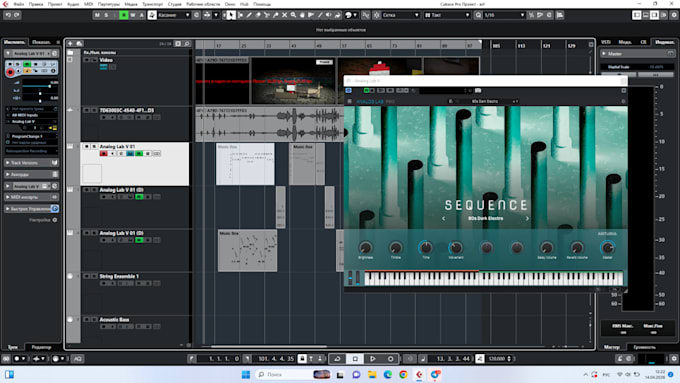Open the Студия menu
Viewport: 680px width, 383px height.
click(x=174, y=4)
